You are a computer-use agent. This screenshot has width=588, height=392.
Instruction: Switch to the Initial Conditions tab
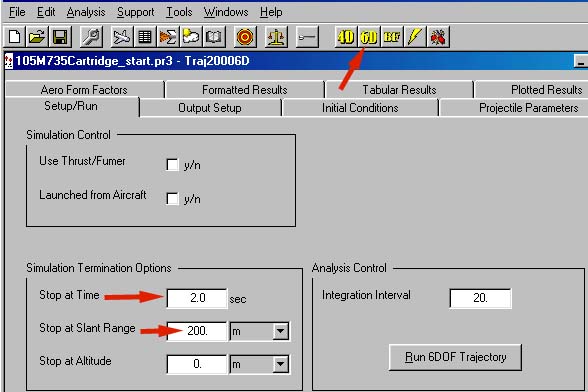tap(360, 108)
